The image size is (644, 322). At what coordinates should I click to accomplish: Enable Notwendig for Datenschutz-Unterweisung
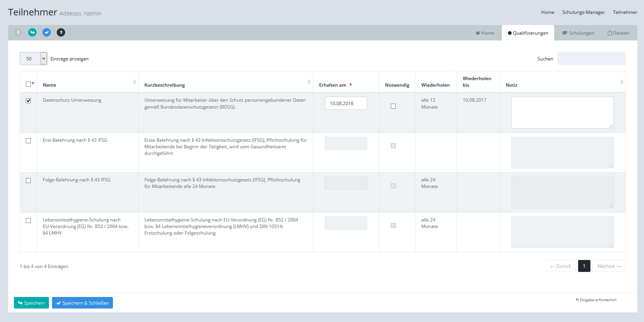(393, 106)
